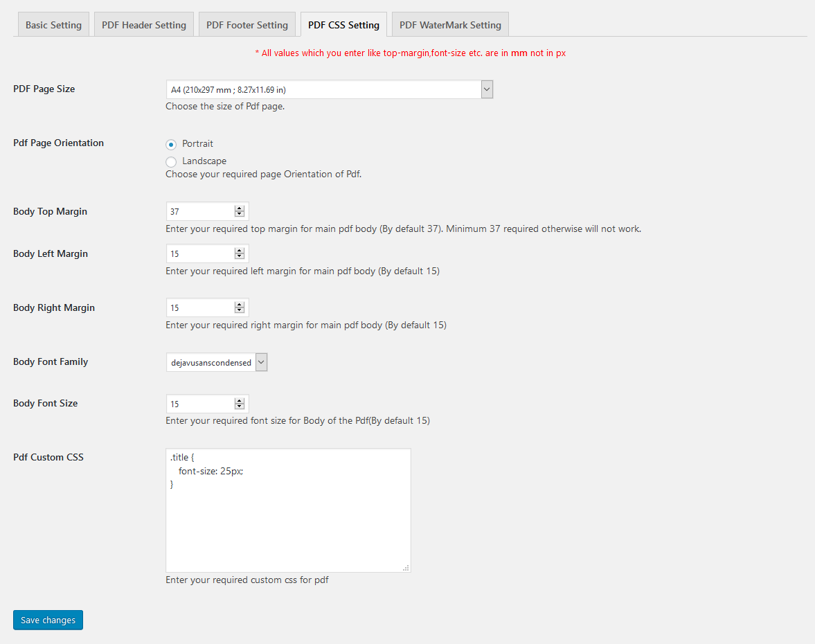The width and height of the screenshot is (815, 644).
Task: Open the PDF WaterMark Setting tab
Action: click(450, 25)
